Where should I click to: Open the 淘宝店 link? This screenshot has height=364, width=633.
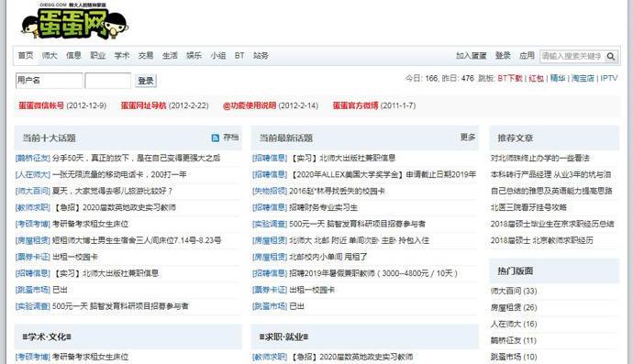point(583,78)
